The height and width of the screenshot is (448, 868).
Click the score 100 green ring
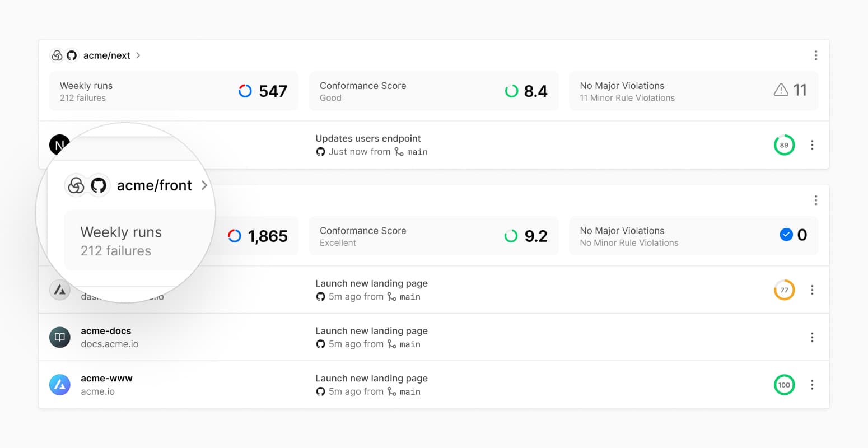click(x=784, y=385)
